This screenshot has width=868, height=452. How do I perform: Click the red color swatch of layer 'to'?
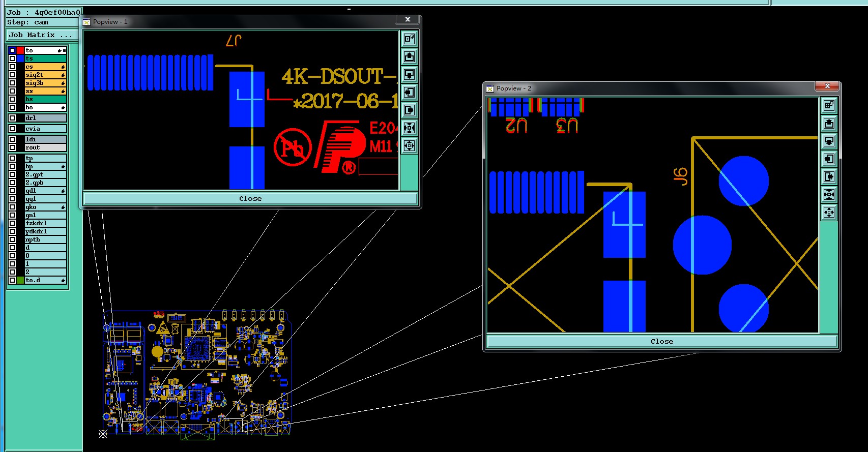click(x=20, y=50)
